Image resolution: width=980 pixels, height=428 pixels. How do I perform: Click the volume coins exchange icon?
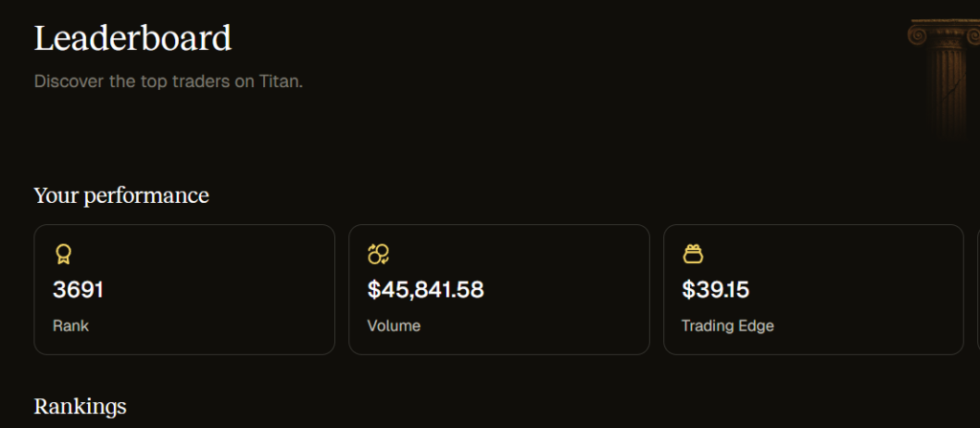[x=378, y=254]
